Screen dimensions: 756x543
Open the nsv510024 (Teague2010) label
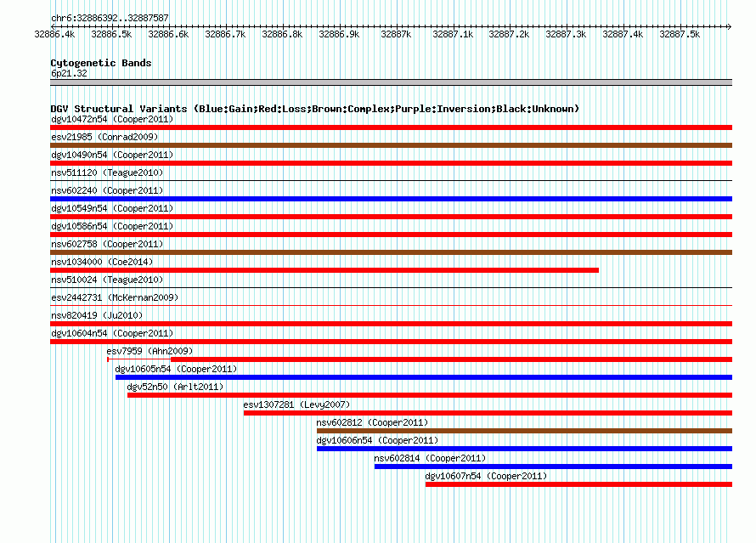(x=107, y=280)
